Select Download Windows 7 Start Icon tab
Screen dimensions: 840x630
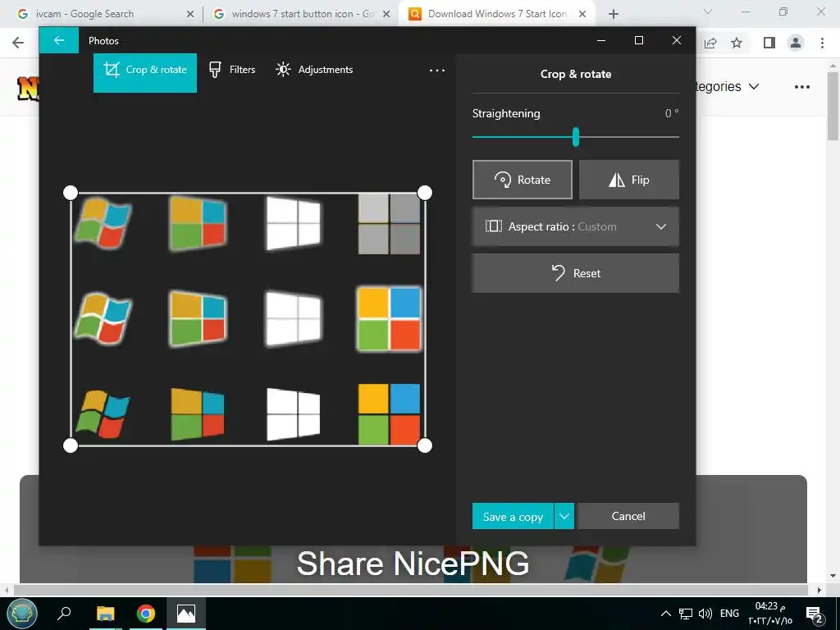tap(496, 14)
